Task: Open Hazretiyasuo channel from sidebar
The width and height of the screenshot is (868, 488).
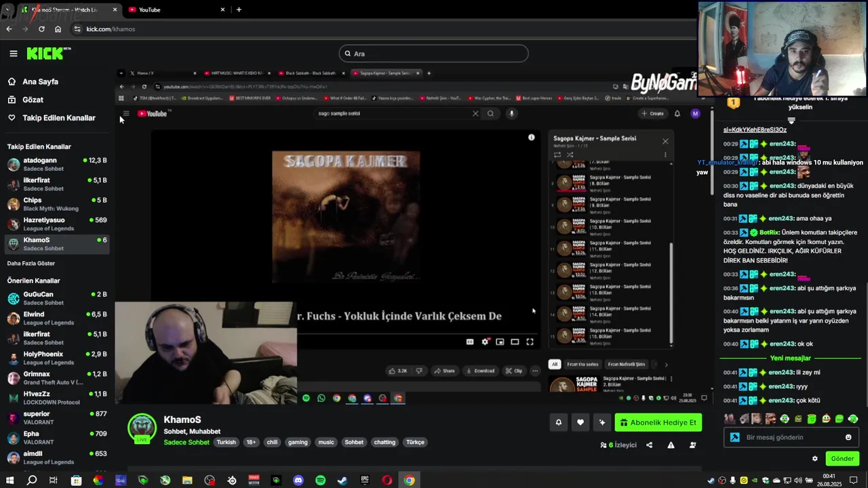Action: 57,224
